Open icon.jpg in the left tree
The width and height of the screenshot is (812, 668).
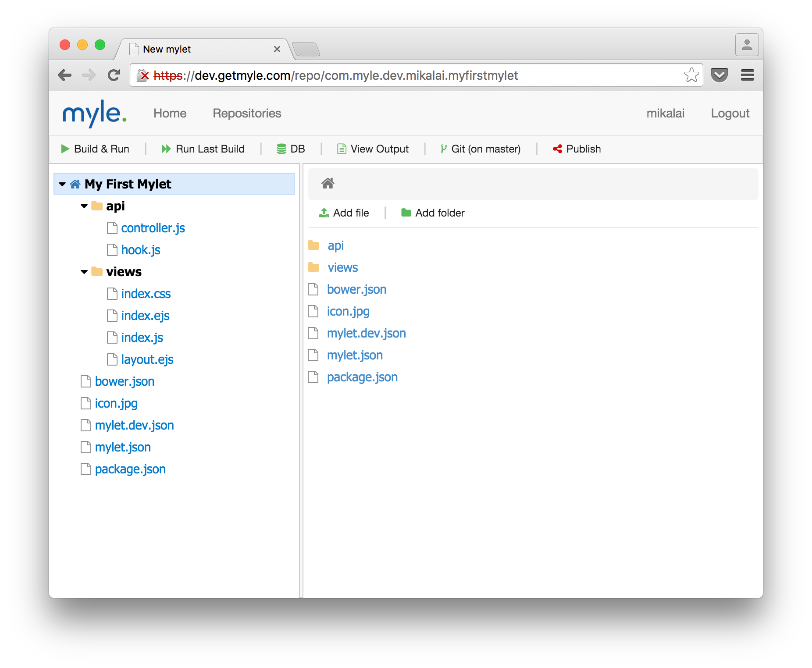116,403
